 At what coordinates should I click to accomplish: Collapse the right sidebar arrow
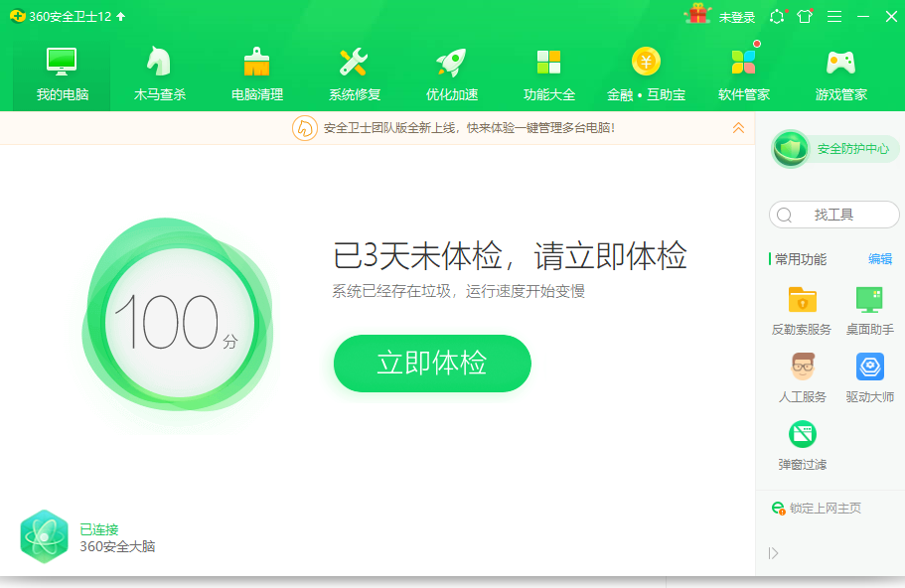774,553
